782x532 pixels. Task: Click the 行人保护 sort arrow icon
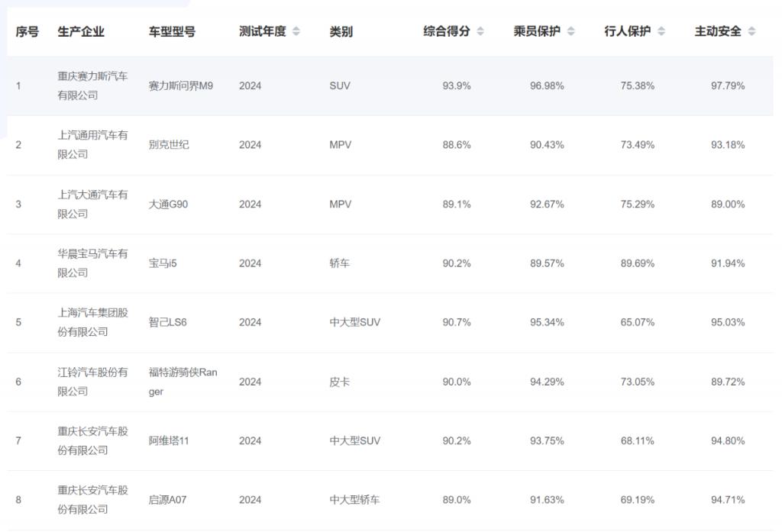(661, 31)
